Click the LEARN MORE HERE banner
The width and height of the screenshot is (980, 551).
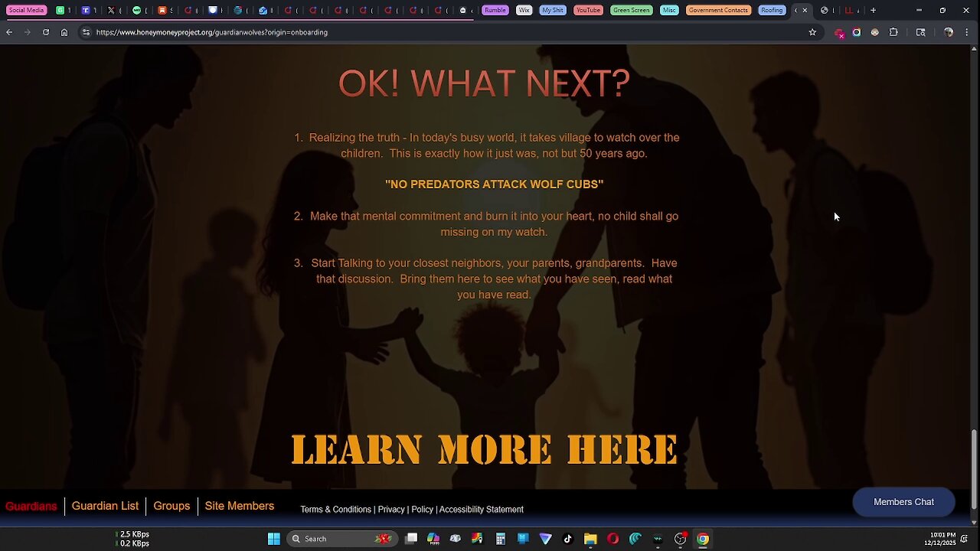tap(485, 450)
